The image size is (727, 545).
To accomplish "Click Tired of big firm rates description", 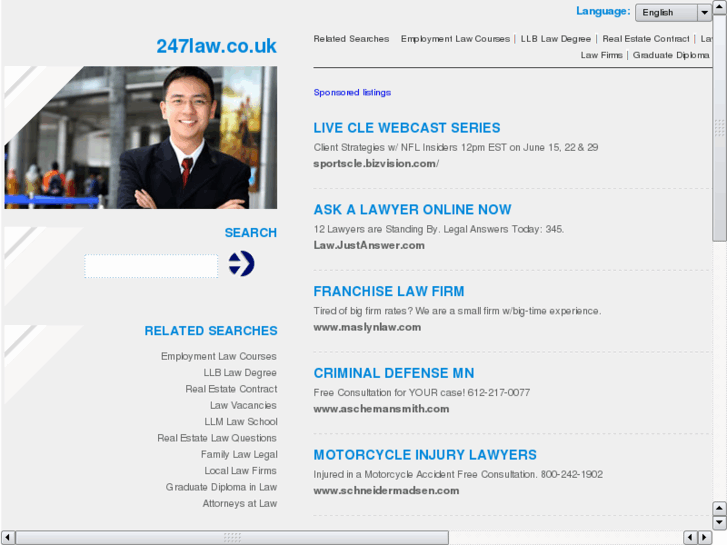I will click(x=457, y=311).
